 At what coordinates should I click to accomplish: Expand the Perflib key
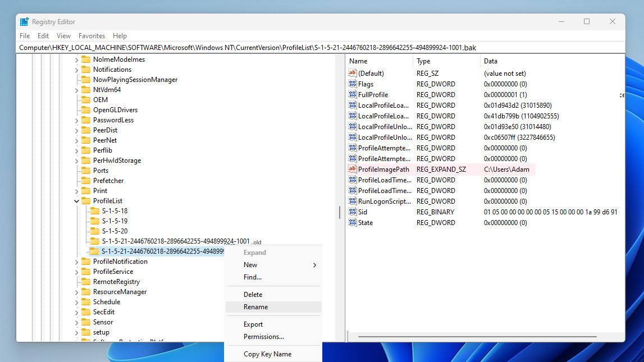click(76, 150)
